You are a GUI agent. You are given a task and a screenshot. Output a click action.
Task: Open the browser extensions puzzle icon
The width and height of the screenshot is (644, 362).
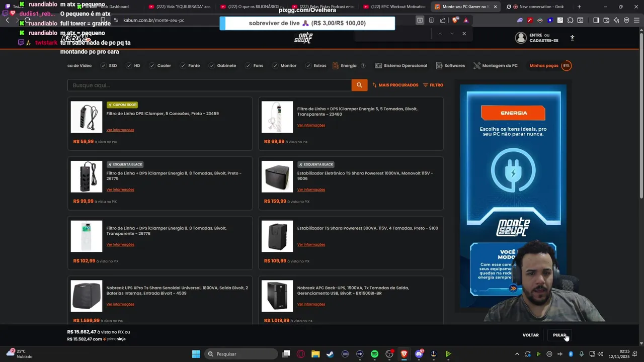(x=570, y=20)
